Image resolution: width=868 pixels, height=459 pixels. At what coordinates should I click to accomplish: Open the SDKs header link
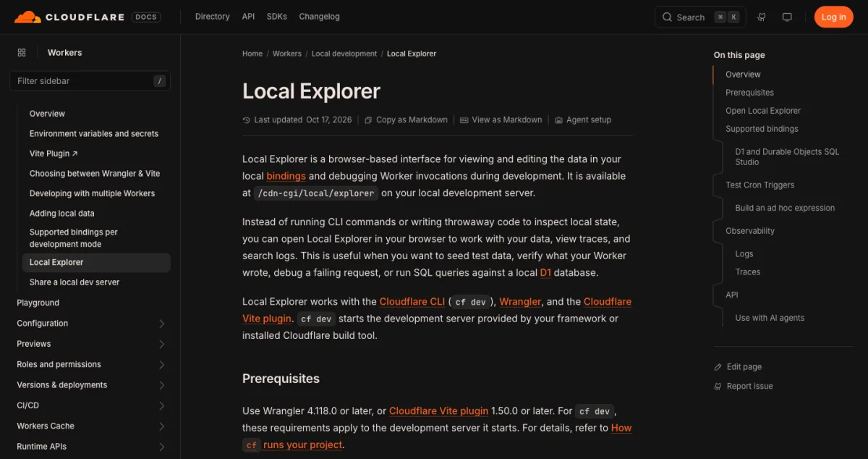click(x=277, y=17)
